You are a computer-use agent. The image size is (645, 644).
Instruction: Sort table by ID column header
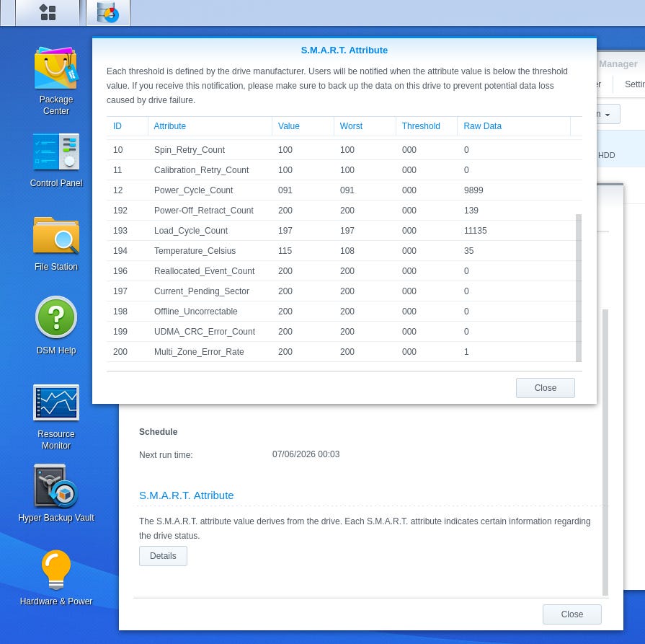(x=127, y=126)
